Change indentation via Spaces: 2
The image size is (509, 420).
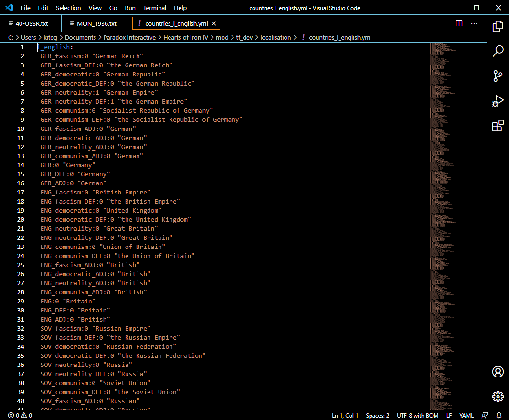coord(378,415)
